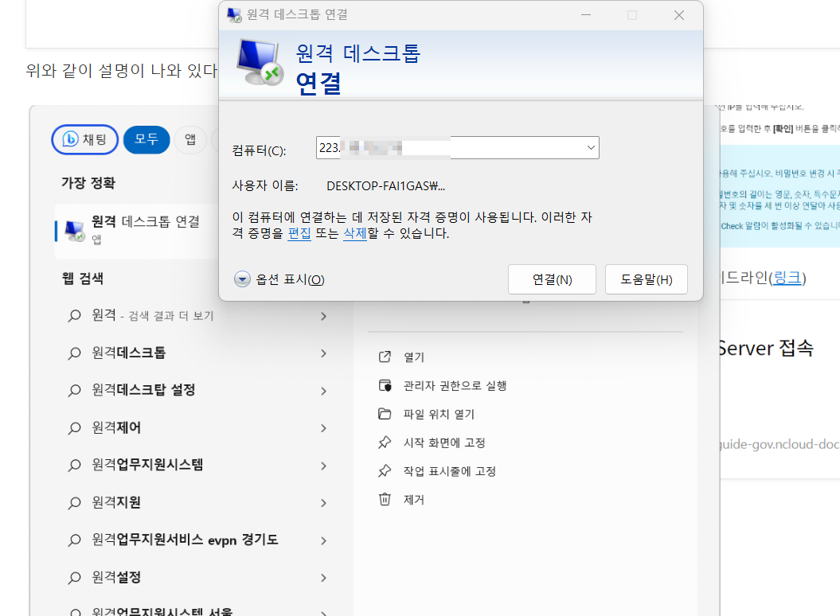Screen dimensions: 840x616
Task: Click search icon beside 원격데스크탑 설정
Action: [x=75, y=391]
